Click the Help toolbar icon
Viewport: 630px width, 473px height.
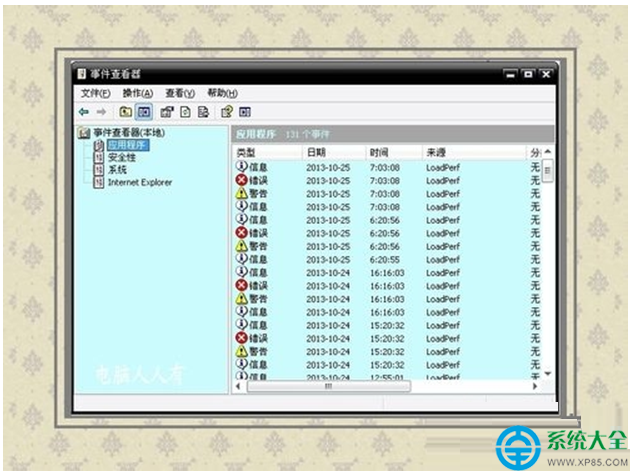[x=227, y=112]
